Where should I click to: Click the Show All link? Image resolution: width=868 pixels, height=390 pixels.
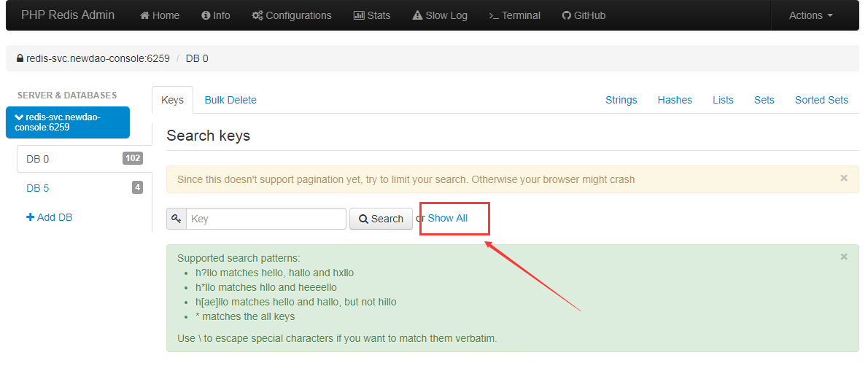pyautogui.click(x=447, y=218)
